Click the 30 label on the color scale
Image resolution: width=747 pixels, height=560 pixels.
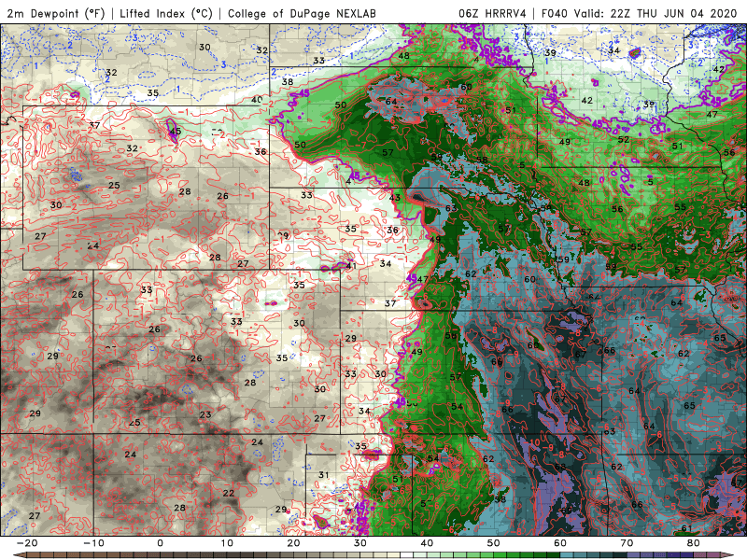pos(360,543)
